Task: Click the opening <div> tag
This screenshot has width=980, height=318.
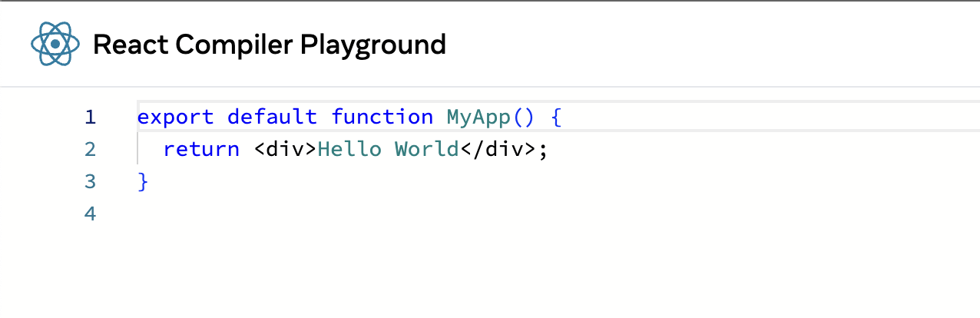Action: click(286, 149)
